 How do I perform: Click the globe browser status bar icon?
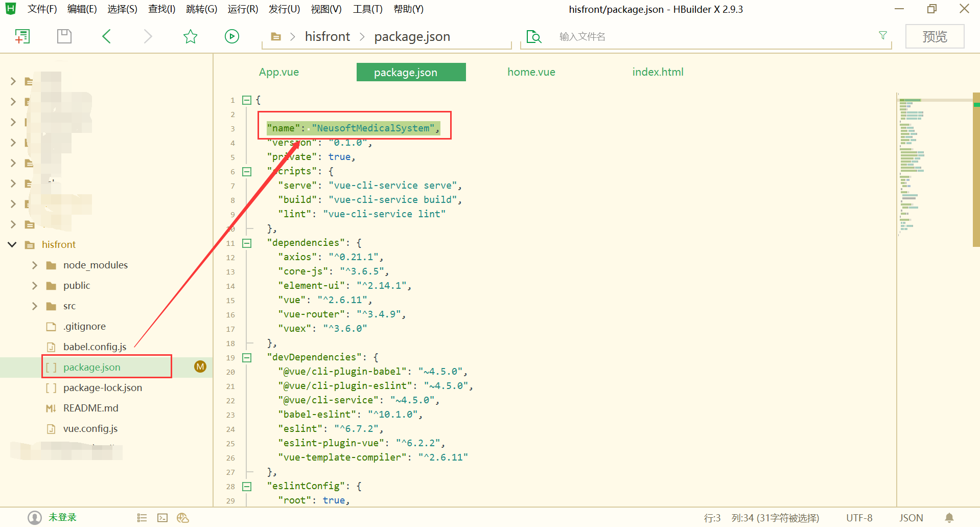pyautogui.click(x=183, y=518)
